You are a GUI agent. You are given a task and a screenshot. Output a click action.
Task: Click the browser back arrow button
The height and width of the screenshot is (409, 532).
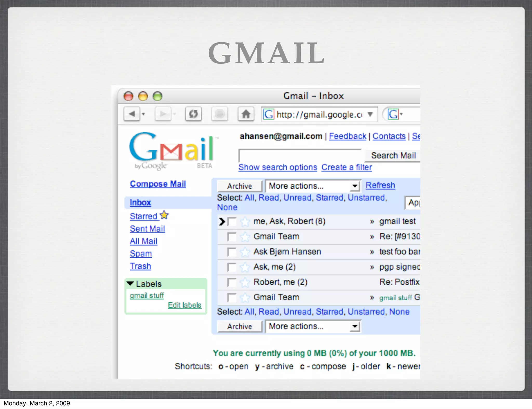tap(132, 114)
